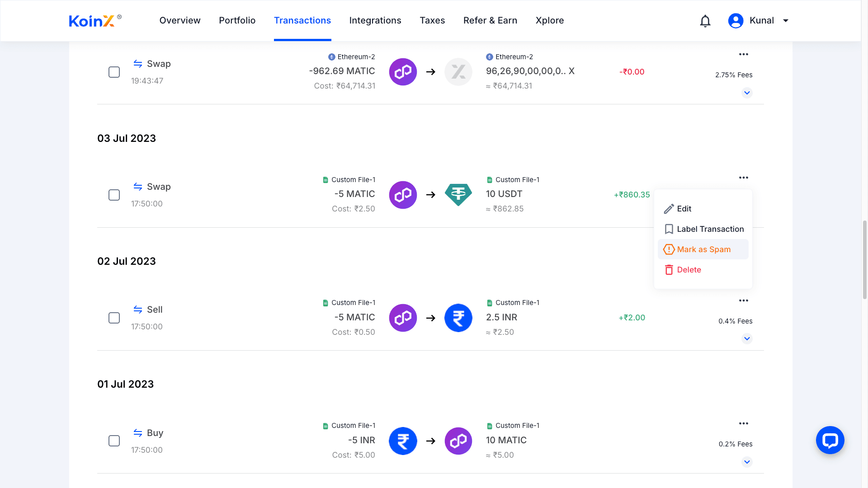
Task: Click the USDT Tether coin icon
Action: (458, 195)
